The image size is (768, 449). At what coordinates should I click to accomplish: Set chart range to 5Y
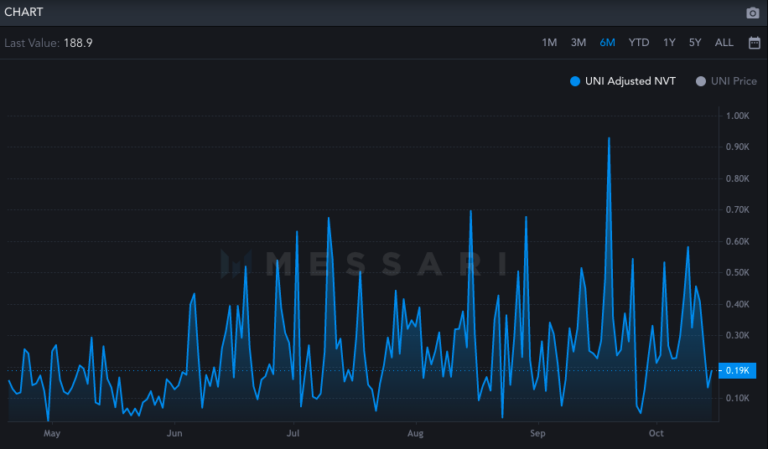[x=695, y=43]
